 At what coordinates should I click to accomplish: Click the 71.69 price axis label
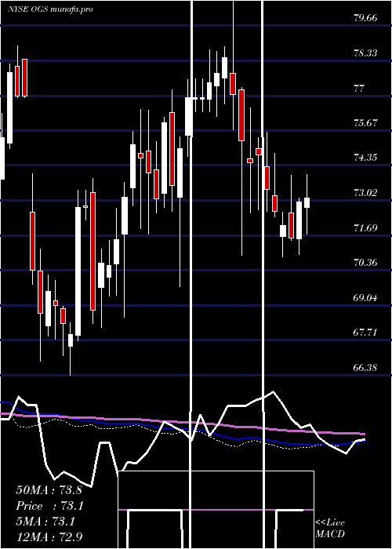[365, 227]
